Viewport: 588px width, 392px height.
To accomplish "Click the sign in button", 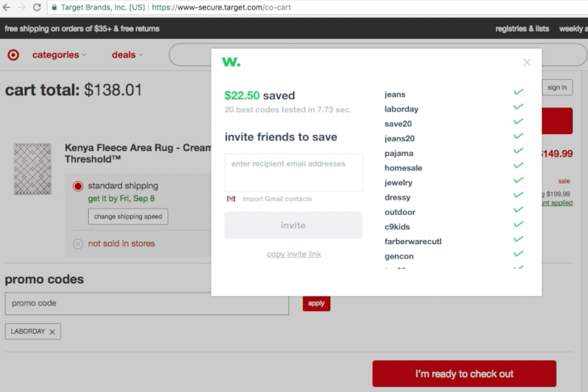I will pos(556,87).
